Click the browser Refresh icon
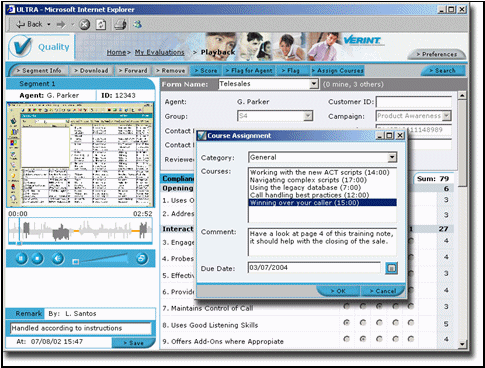The height and width of the screenshot is (368, 485). pyautogui.click(x=101, y=24)
